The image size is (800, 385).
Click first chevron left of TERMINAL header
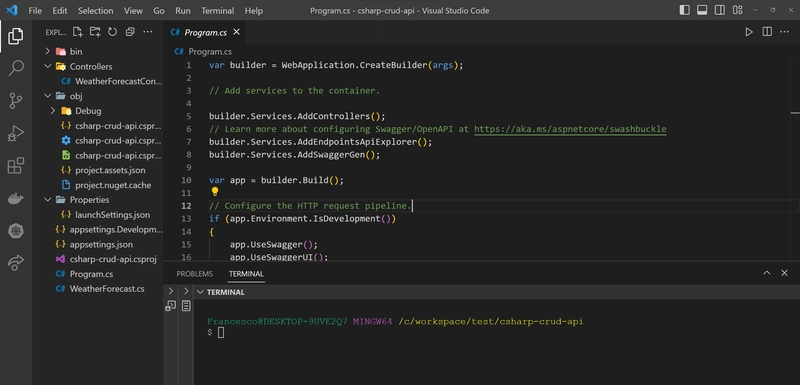pyautogui.click(x=171, y=292)
